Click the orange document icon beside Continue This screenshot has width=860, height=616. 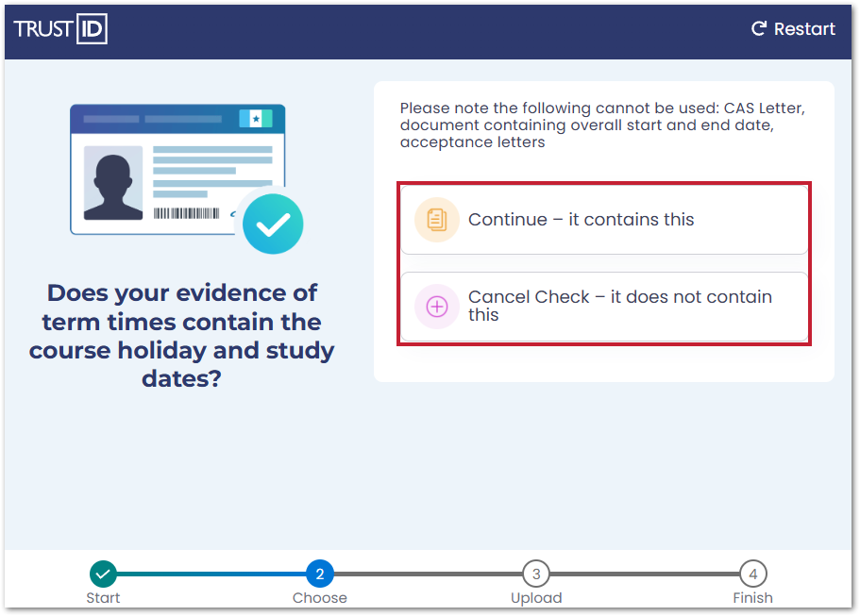pos(436,220)
